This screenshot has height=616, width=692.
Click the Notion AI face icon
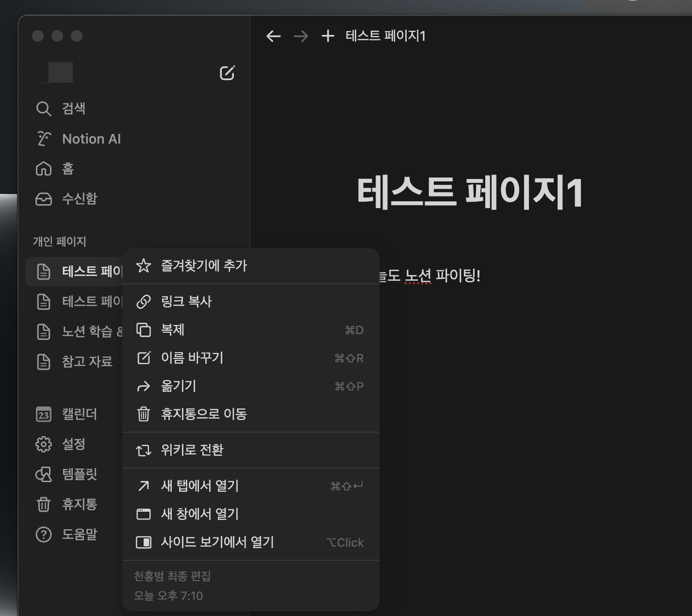pos(44,139)
